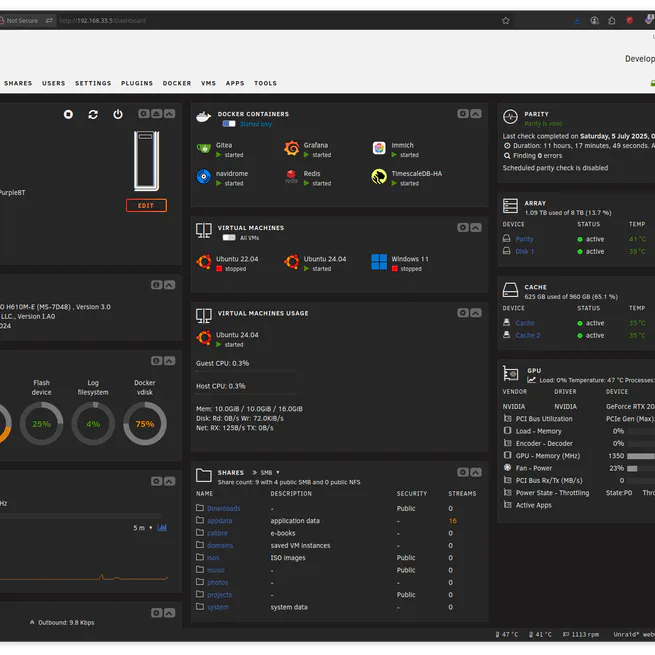Viewport: 655px width, 655px height.
Task: Open the Grafana container icon menu
Action: click(x=291, y=149)
